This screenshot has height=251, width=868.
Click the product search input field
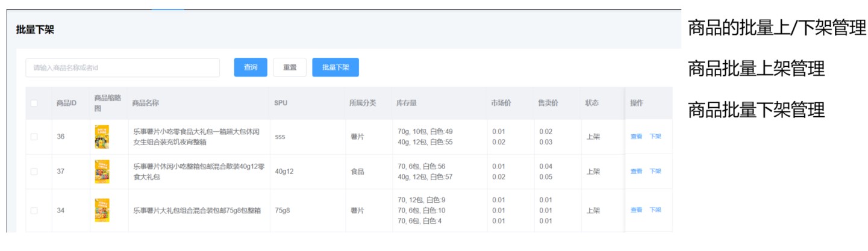[122, 67]
